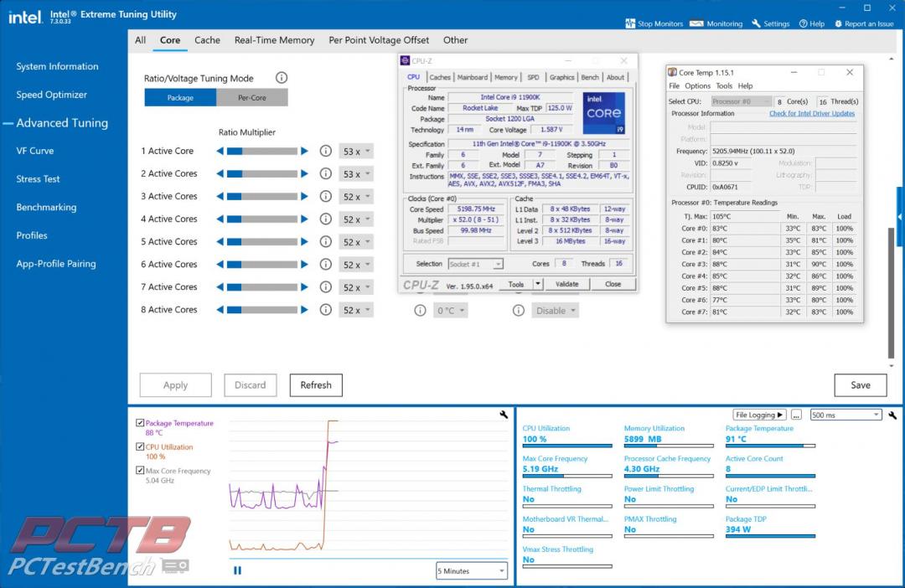Switch to the All tab
Image resolution: width=905 pixels, height=588 pixels.
[140, 40]
